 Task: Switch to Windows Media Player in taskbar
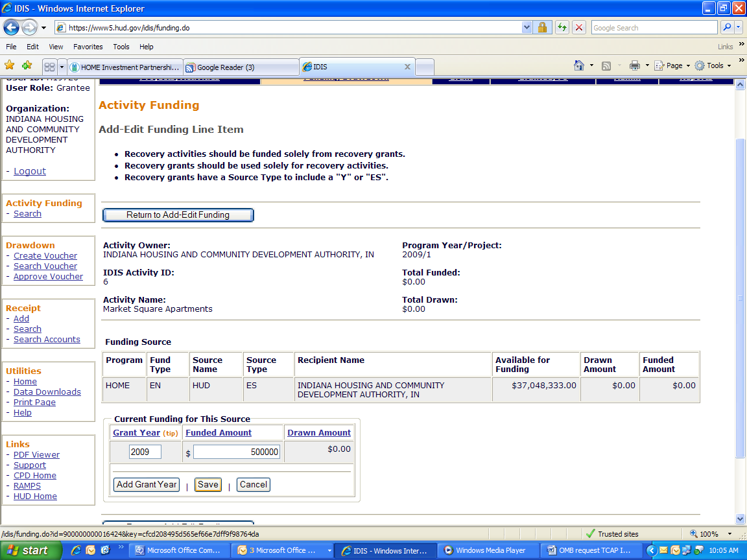(488, 550)
